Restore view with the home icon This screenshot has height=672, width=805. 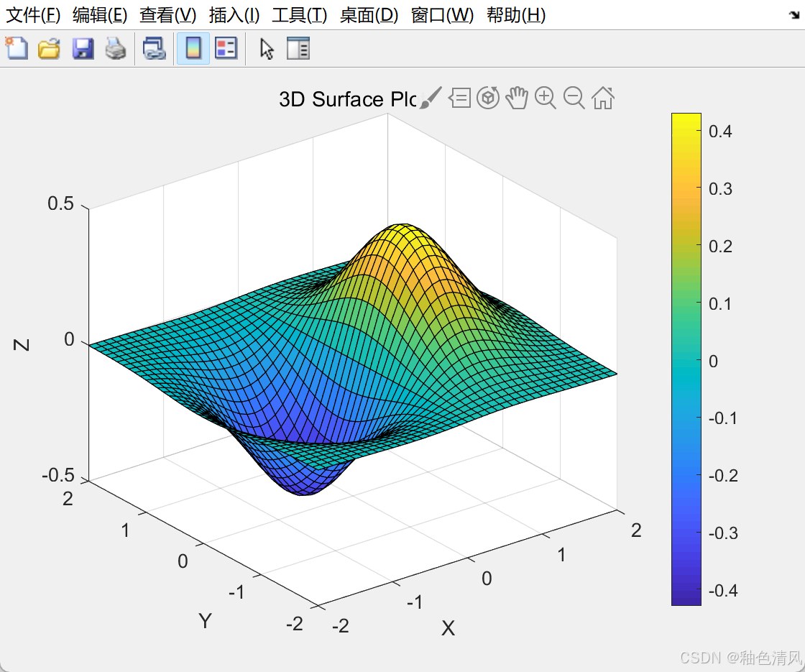(603, 98)
